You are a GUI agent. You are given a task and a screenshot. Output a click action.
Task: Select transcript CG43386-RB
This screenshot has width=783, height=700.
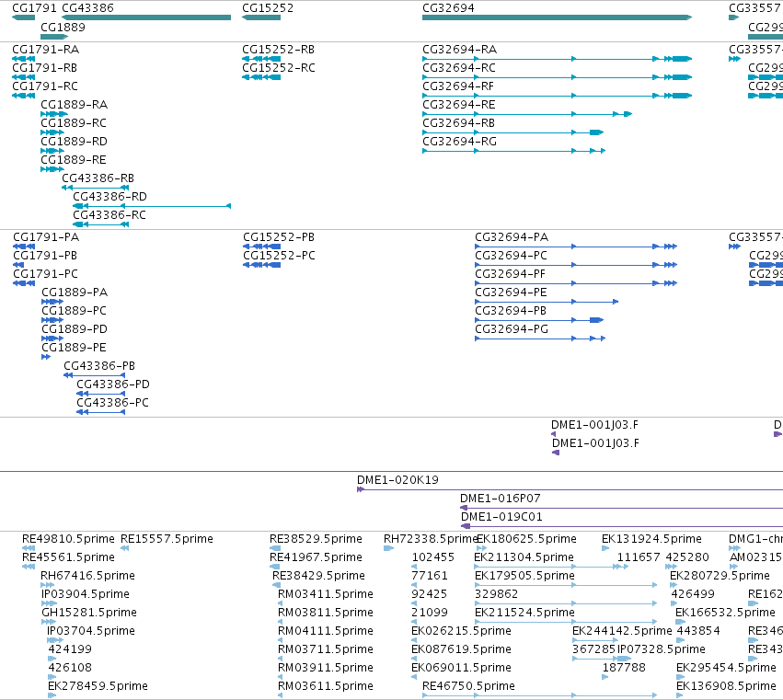pos(98,178)
